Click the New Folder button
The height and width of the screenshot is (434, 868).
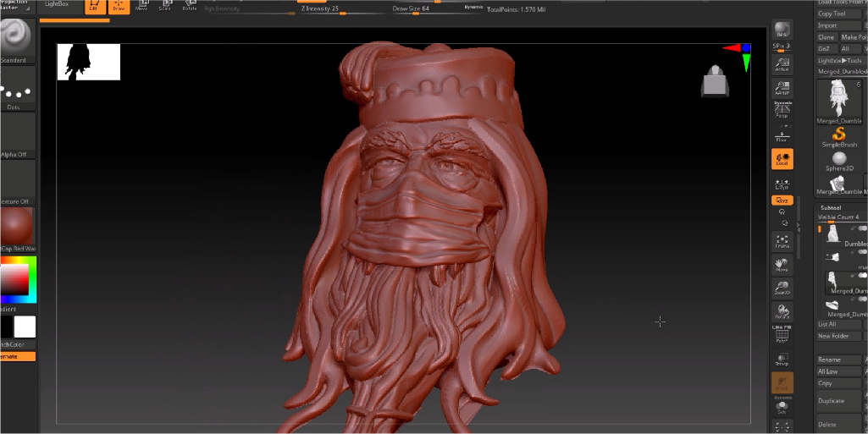tap(839, 336)
